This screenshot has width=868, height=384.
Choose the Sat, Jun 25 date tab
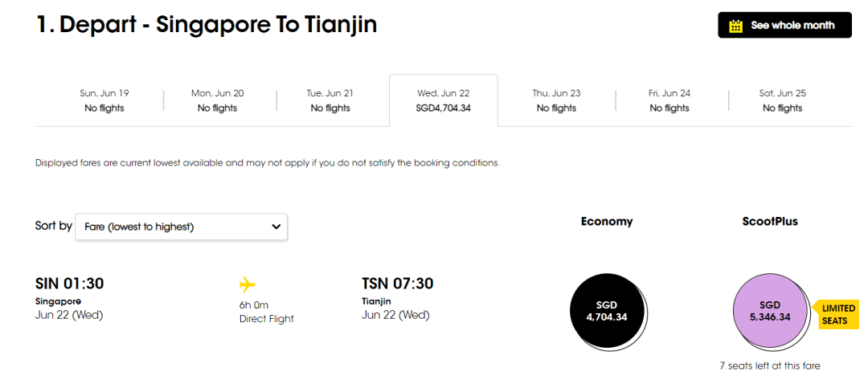782,100
